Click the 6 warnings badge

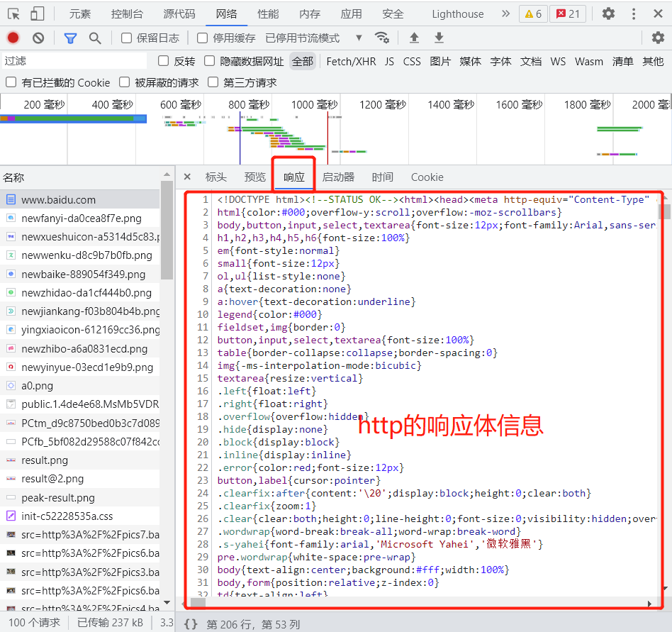coord(533,14)
